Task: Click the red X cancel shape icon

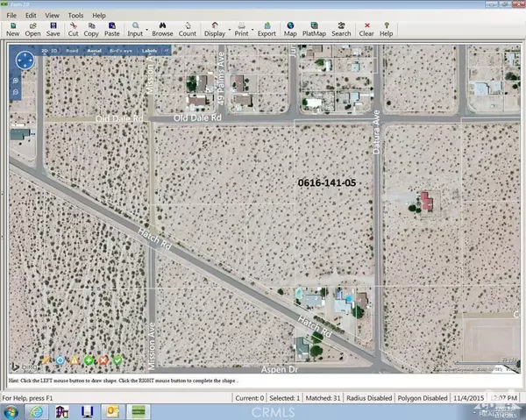Action: [103, 360]
